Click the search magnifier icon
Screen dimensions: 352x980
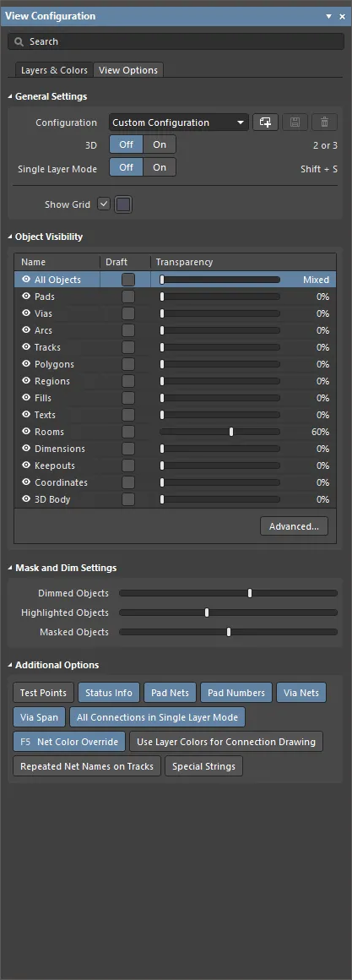[x=19, y=42]
